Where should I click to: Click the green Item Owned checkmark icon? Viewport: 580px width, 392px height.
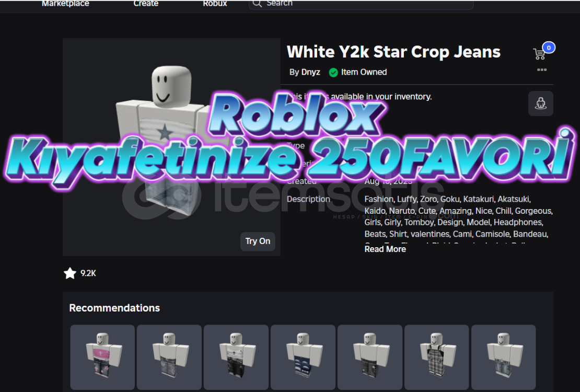[333, 73]
